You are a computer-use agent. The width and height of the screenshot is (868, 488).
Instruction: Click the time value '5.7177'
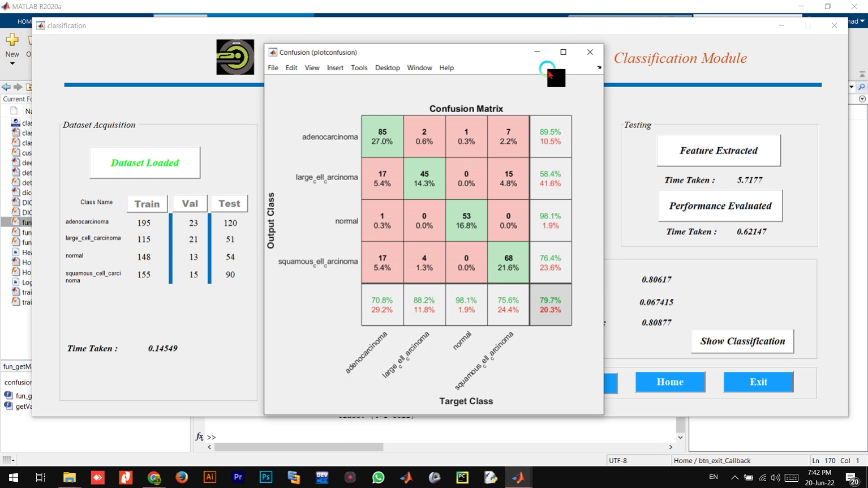coord(750,180)
